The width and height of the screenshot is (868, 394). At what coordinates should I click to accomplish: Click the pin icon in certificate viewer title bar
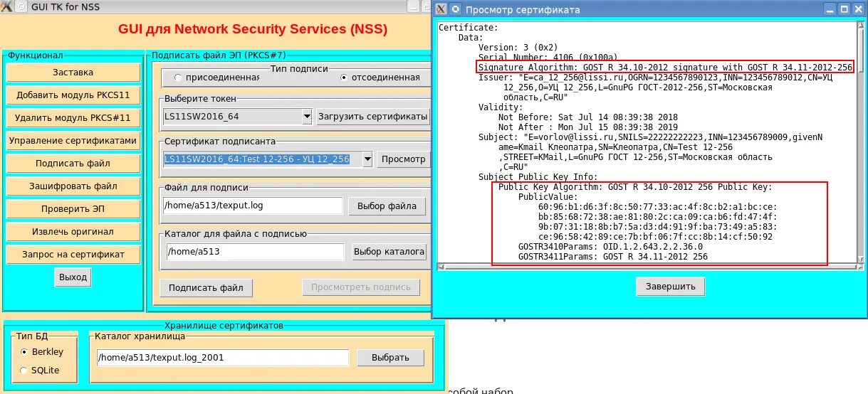pos(456,9)
